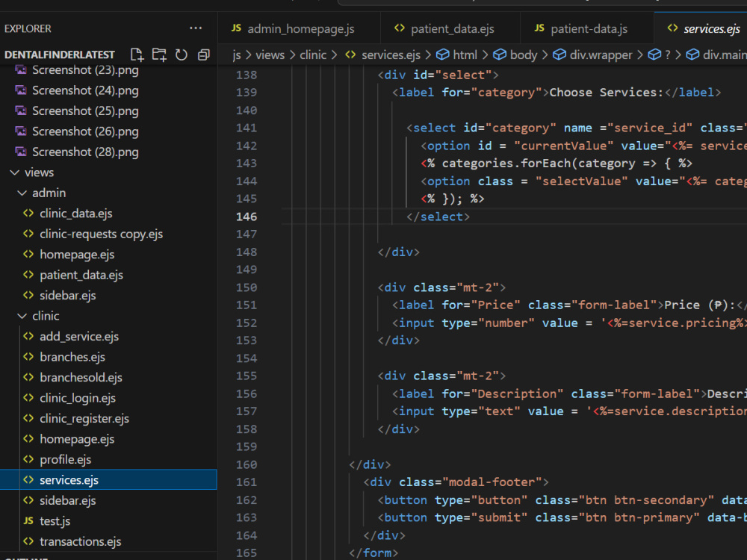The width and height of the screenshot is (747, 560).
Task: Open the js breadcrumb dropdown
Action: (x=236, y=55)
